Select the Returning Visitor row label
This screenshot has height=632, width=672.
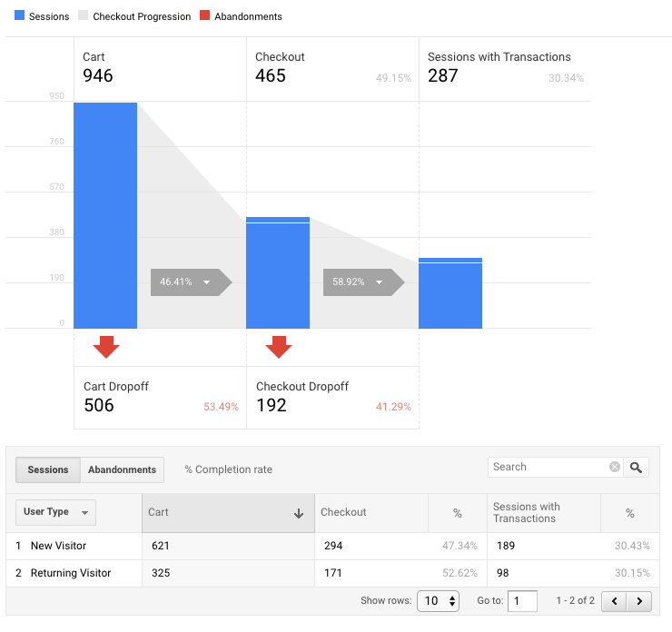[71, 573]
